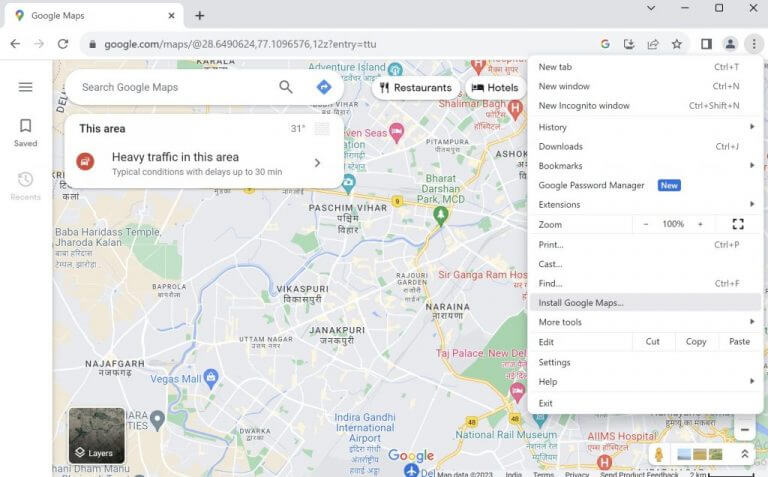Select the Vegas Mall map pin
768x477 pixels.
pyautogui.click(x=211, y=378)
